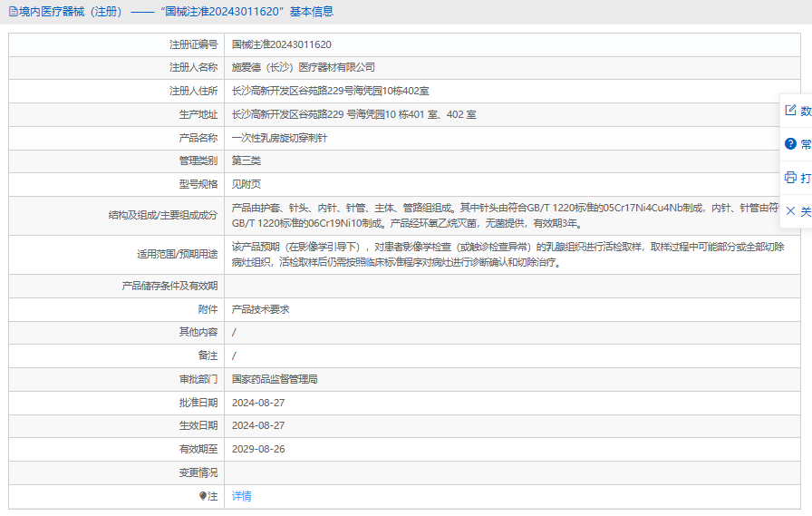This screenshot has width=812, height=516.
Task: Click the printer icon in side panel
Action: tap(790, 177)
